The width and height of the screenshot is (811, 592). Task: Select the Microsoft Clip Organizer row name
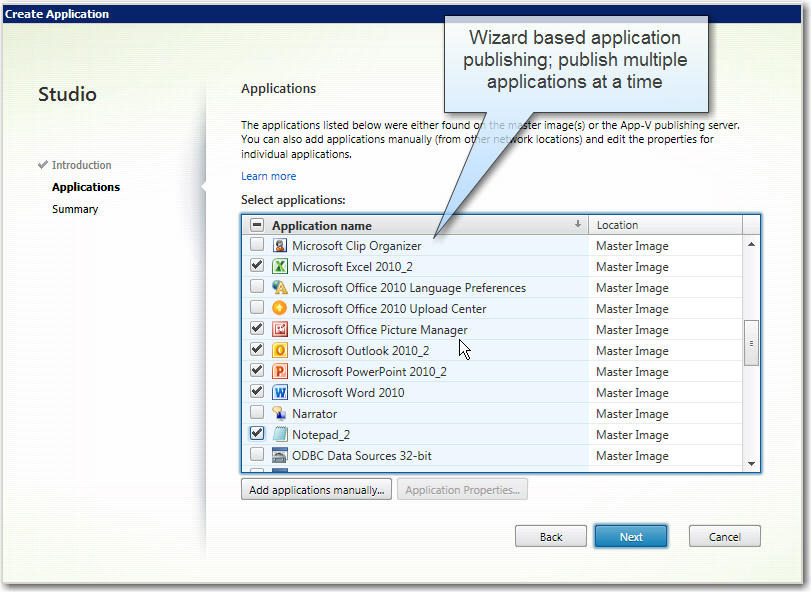coord(356,246)
